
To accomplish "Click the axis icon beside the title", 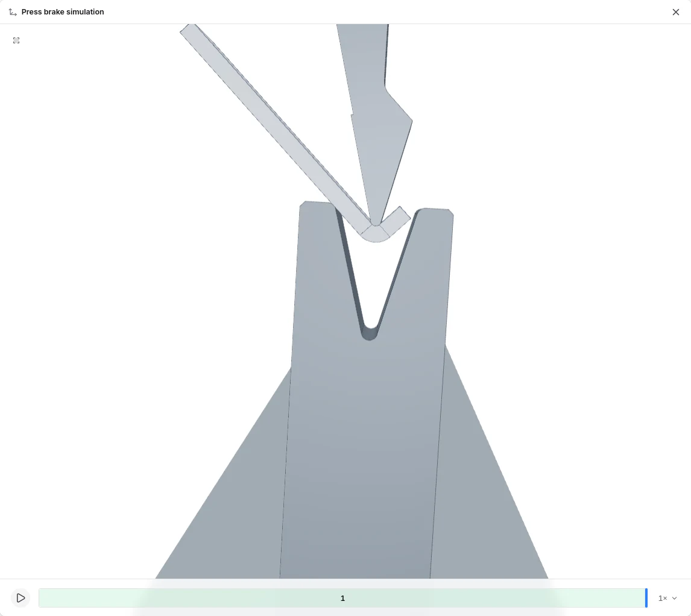I will tap(13, 12).
